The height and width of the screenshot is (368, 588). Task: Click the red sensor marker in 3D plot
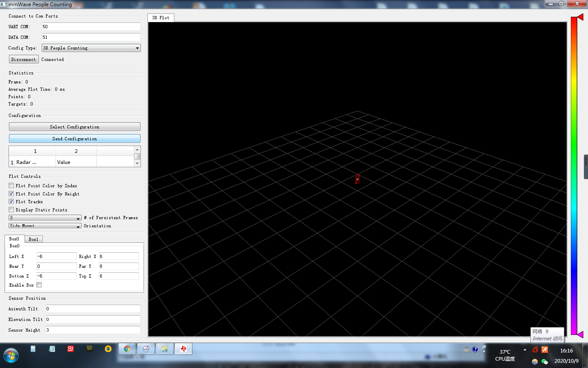[357, 179]
